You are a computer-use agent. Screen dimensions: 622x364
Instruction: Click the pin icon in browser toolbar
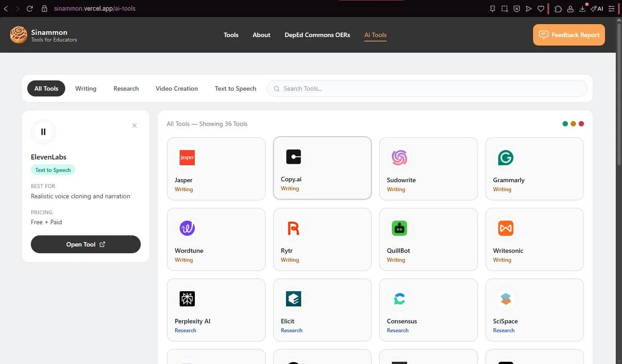(x=492, y=8)
